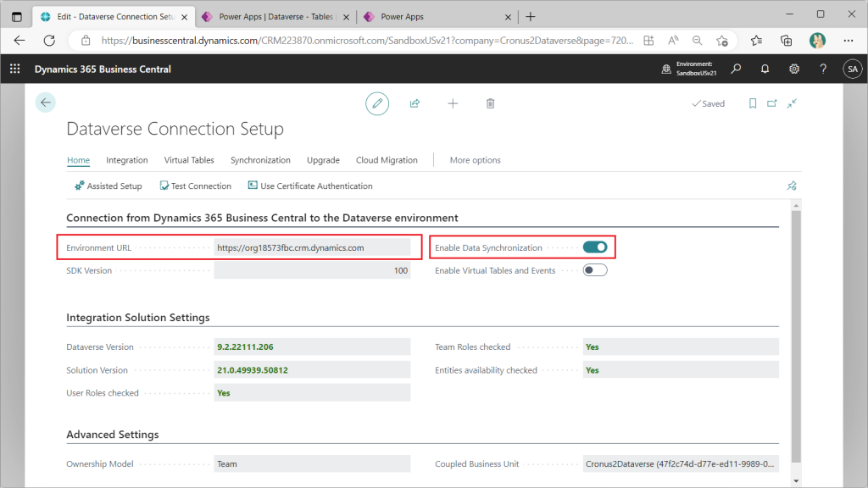Click Use Certificate Authentication

tap(310, 186)
